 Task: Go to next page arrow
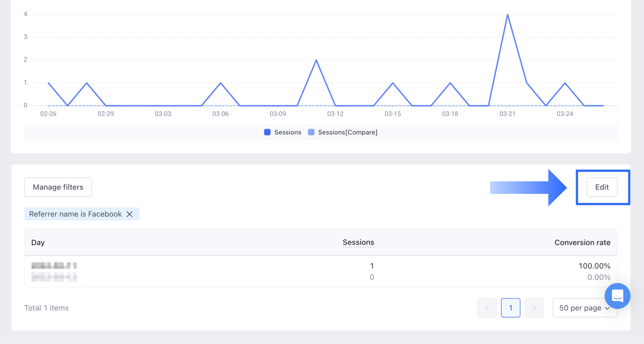[x=534, y=308]
